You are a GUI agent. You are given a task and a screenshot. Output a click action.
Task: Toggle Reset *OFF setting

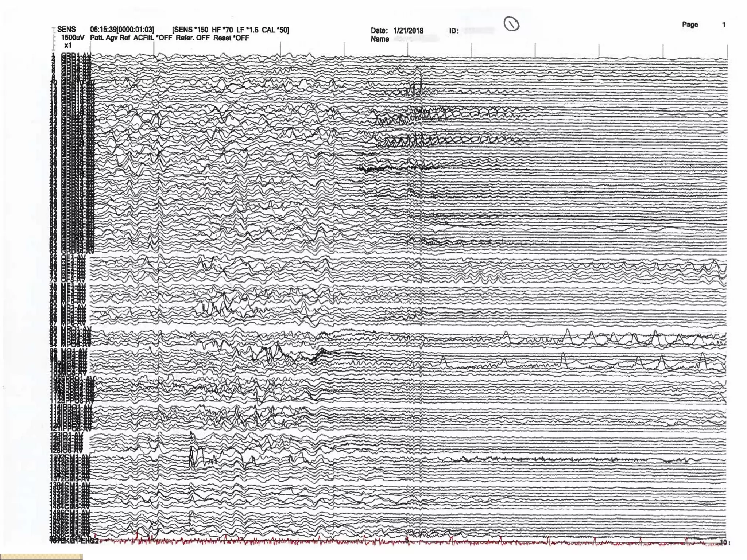tap(231, 38)
